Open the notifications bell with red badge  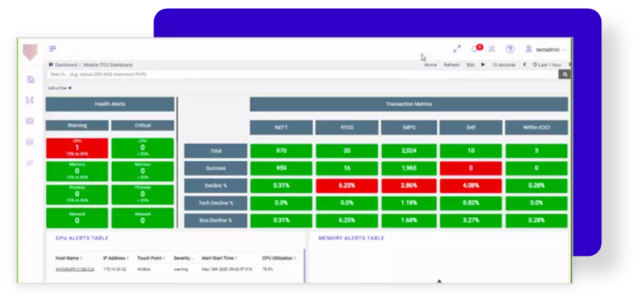coord(475,49)
